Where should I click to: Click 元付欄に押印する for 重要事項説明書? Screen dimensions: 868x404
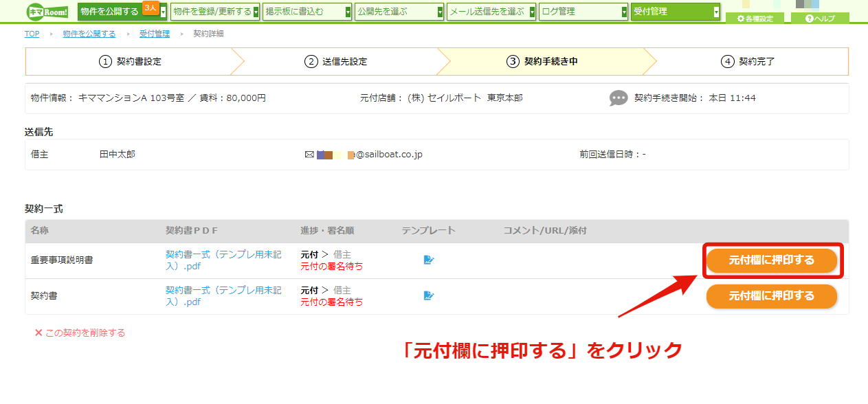(x=772, y=260)
